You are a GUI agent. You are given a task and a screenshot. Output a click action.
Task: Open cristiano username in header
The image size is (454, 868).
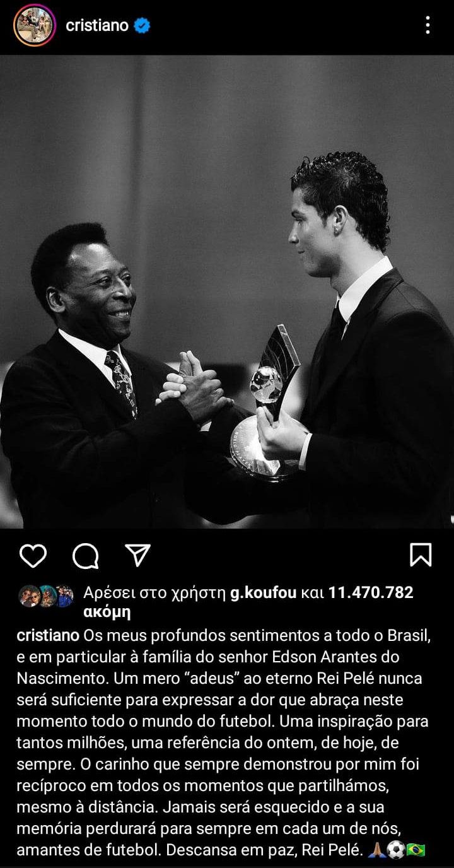97,25
